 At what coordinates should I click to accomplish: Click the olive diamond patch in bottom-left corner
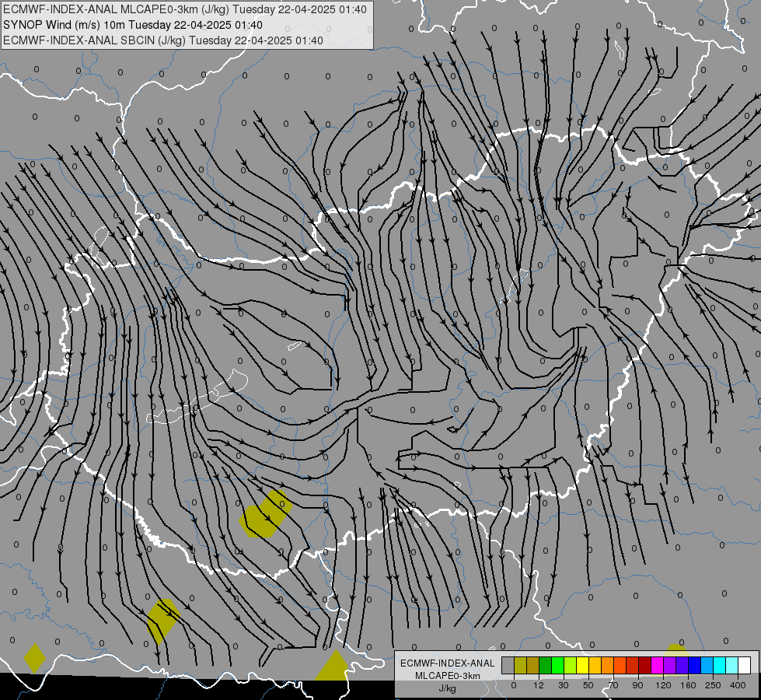click(34, 658)
